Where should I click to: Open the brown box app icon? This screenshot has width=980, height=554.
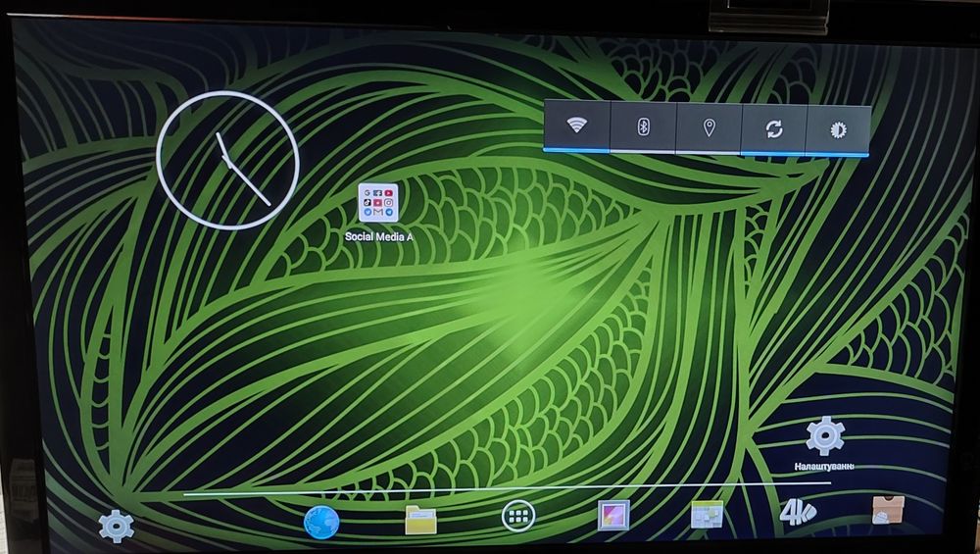click(x=888, y=510)
